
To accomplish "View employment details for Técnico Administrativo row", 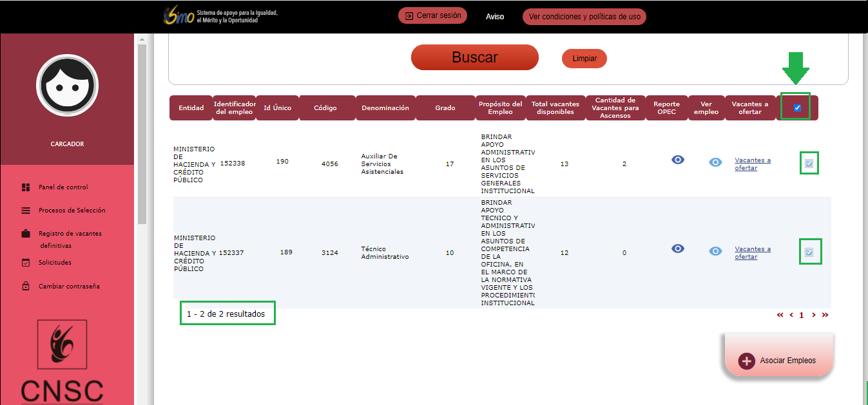I will pyautogui.click(x=715, y=251).
